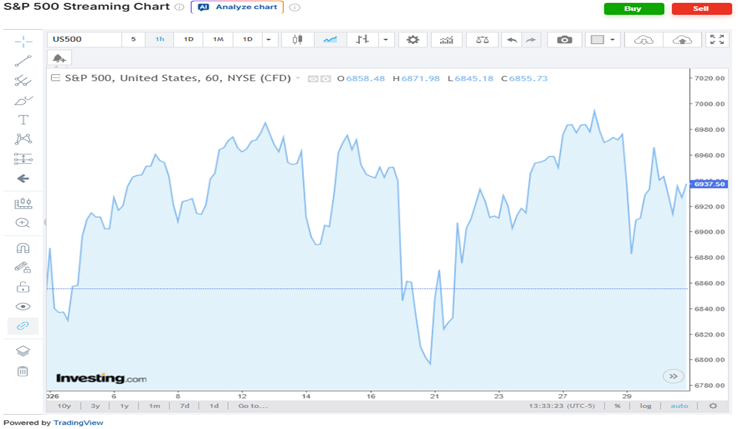
Task: Choose the text annotation tool
Action: pos(22,119)
